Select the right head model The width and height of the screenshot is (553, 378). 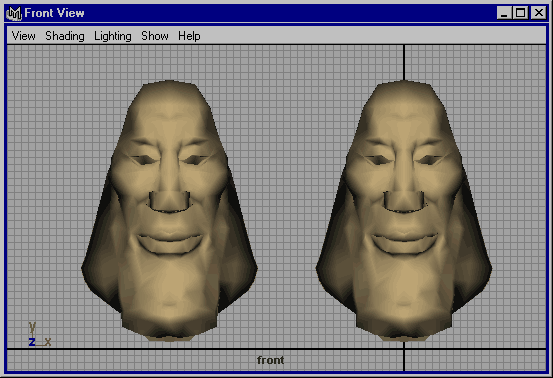click(x=404, y=211)
